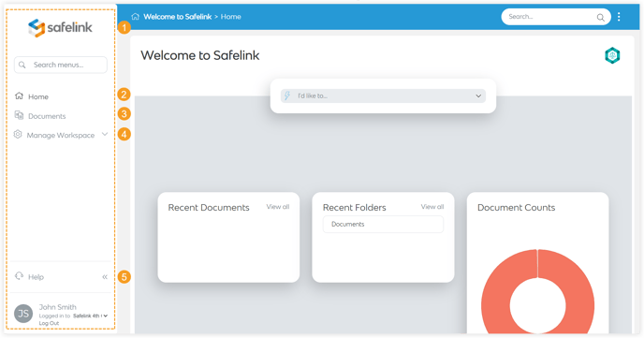Click the Home breadcrumb item
644x338 pixels.
pos(231,17)
